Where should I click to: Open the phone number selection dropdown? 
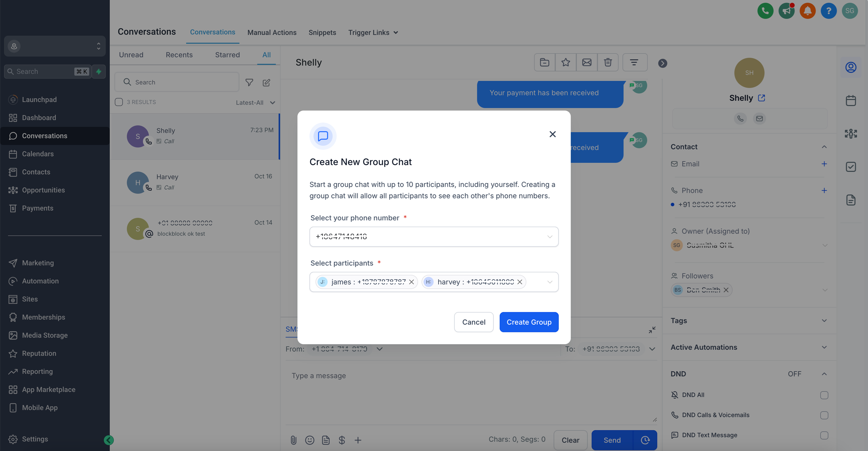coord(434,236)
